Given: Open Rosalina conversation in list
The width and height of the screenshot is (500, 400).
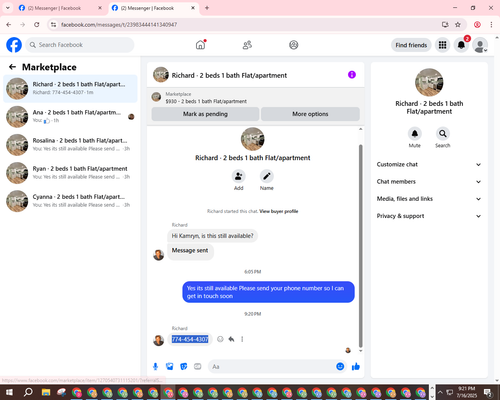Looking at the screenshot, I should (x=70, y=145).
